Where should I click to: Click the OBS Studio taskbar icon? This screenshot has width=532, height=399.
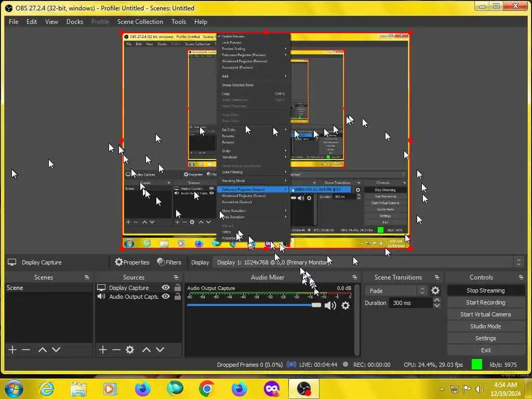303,389
